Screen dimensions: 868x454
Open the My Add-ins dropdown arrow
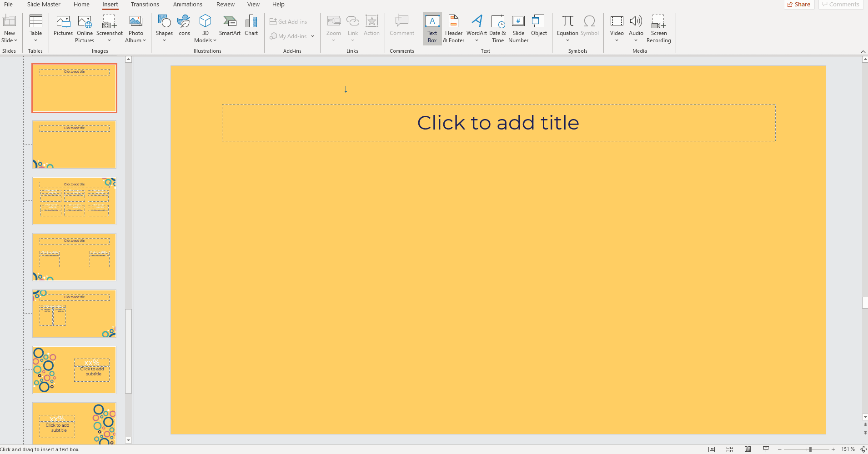[x=313, y=36]
